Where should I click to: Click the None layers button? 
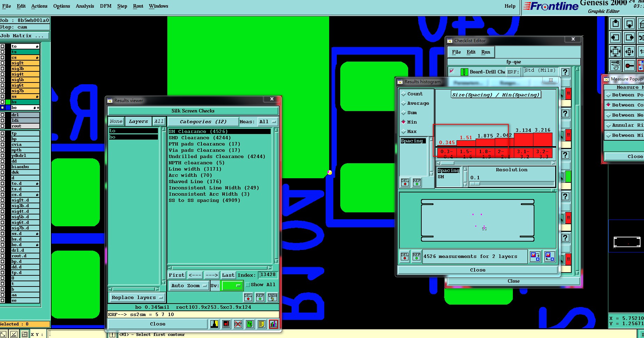(116, 121)
